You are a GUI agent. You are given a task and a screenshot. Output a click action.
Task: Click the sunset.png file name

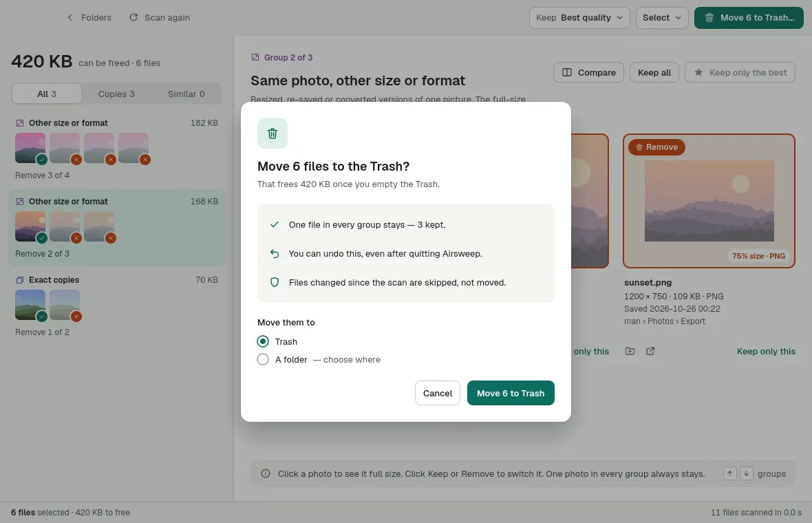(648, 283)
